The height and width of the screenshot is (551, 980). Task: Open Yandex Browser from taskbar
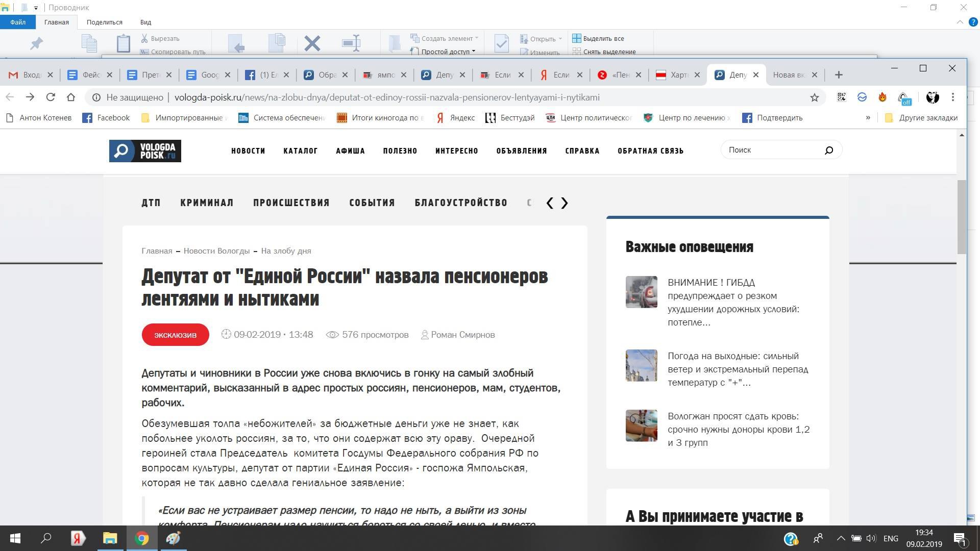tap(78, 538)
